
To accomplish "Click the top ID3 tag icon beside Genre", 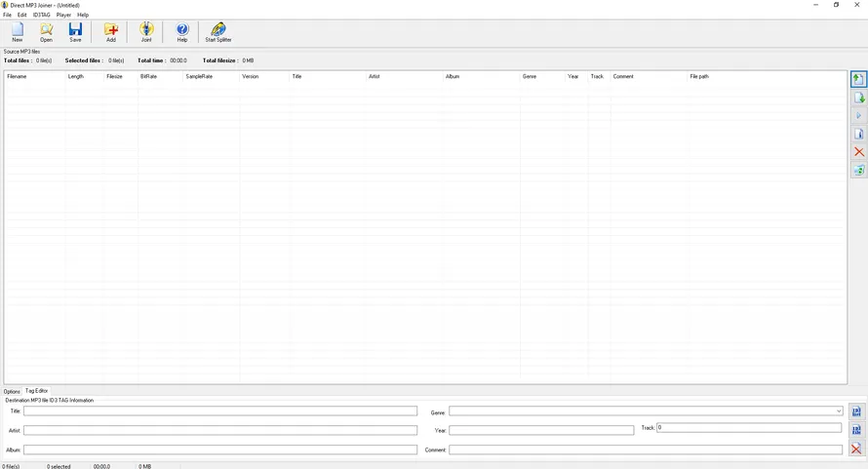I will click(856, 411).
